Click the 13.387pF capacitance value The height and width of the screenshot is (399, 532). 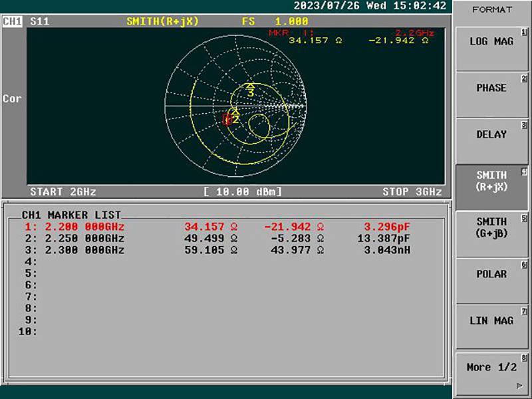(384, 239)
